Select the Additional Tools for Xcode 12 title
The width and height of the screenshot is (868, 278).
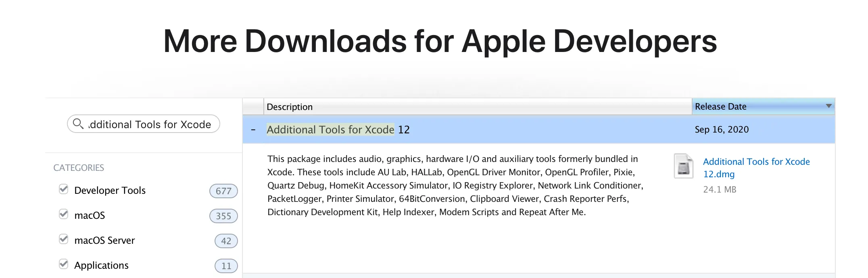(x=338, y=130)
